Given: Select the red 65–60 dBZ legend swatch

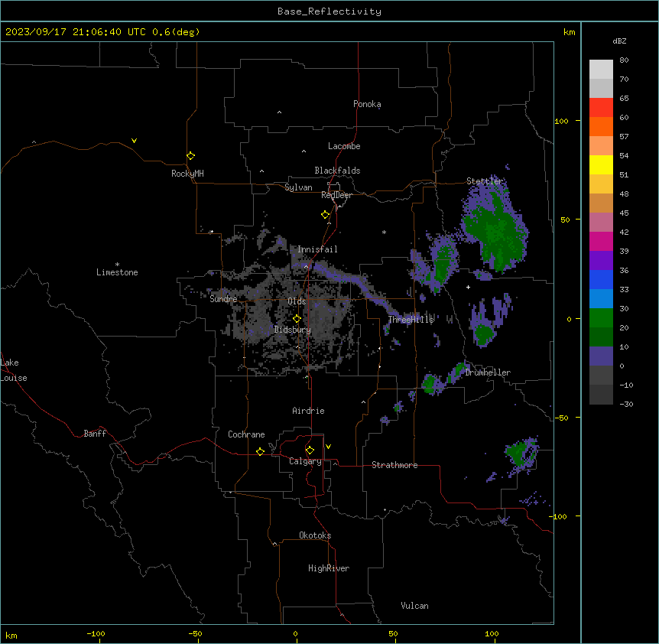Looking at the screenshot, I should [601, 108].
